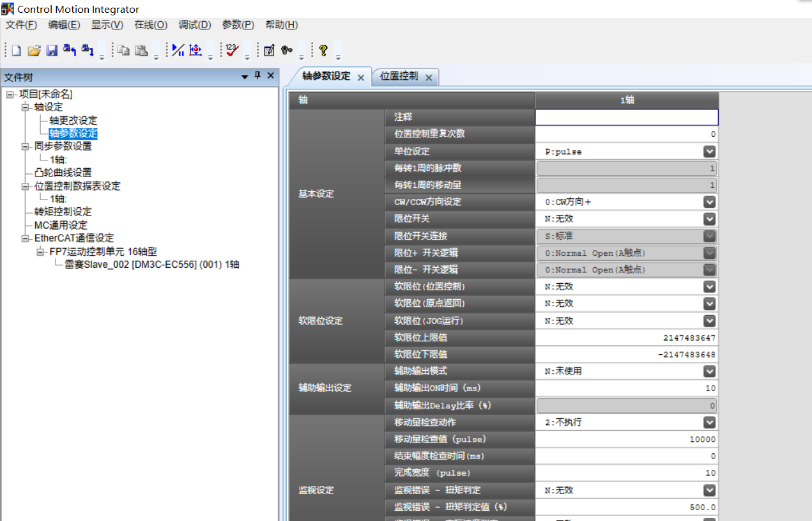Select 转矩控制设定 in the file tree

click(63, 212)
